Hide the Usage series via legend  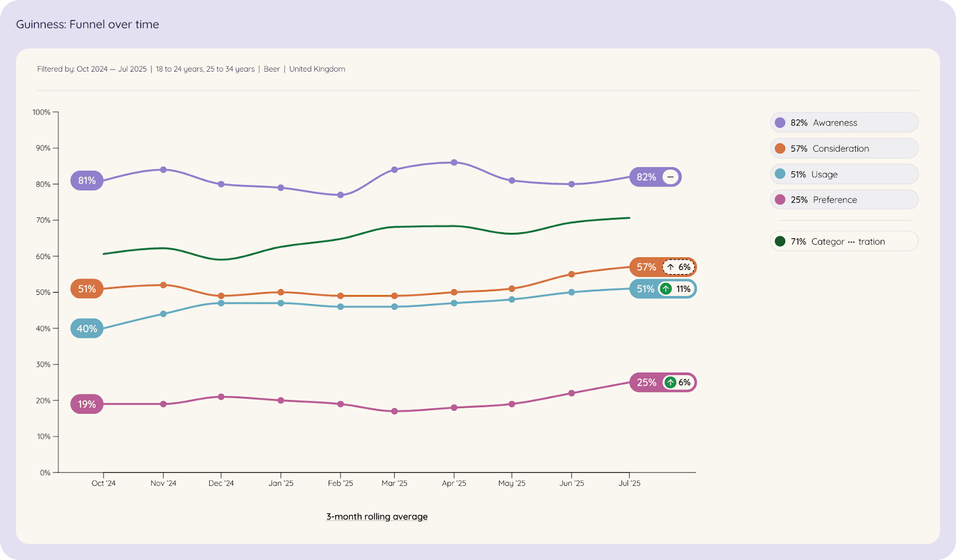pyautogui.click(x=844, y=174)
